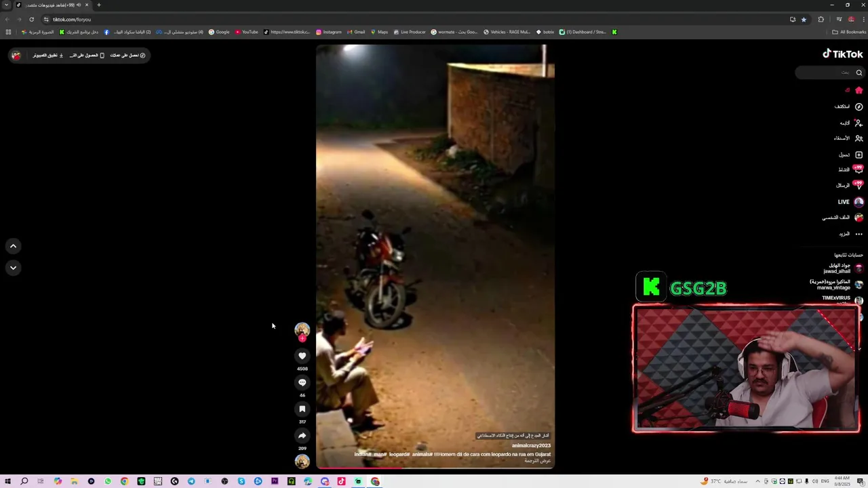Open the TIMExVIRUS followed account

click(842, 299)
